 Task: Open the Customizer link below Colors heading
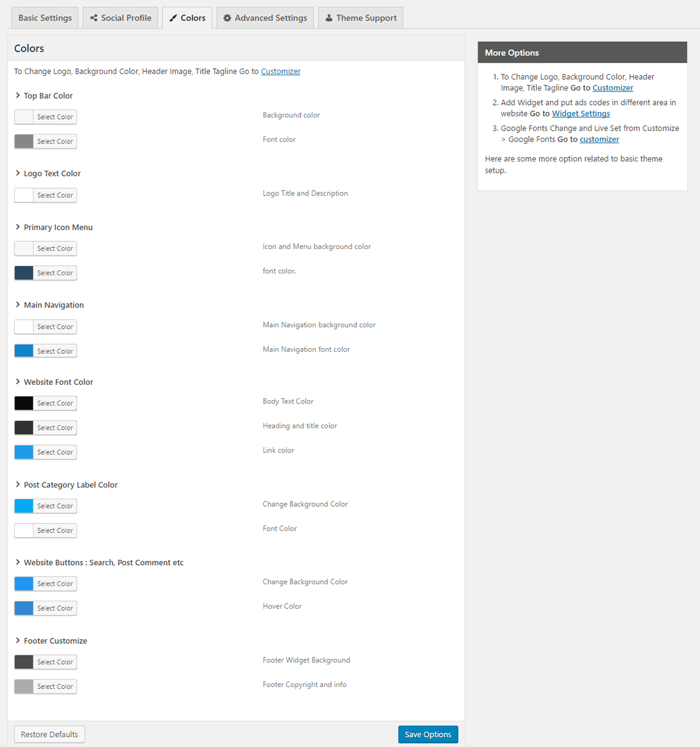point(281,71)
